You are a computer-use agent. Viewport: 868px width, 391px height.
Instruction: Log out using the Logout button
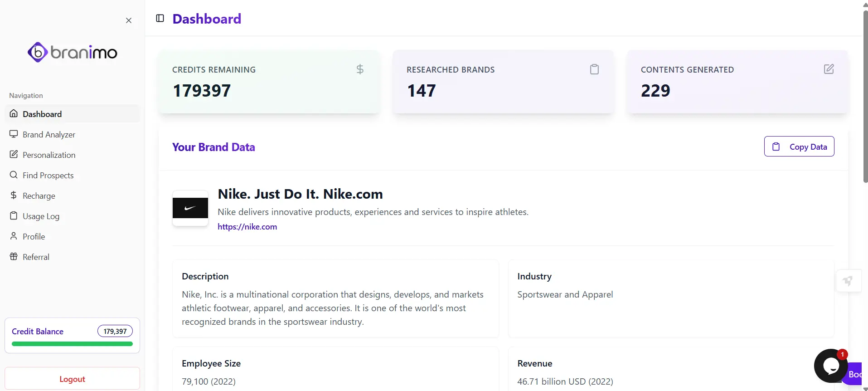click(73, 379)
